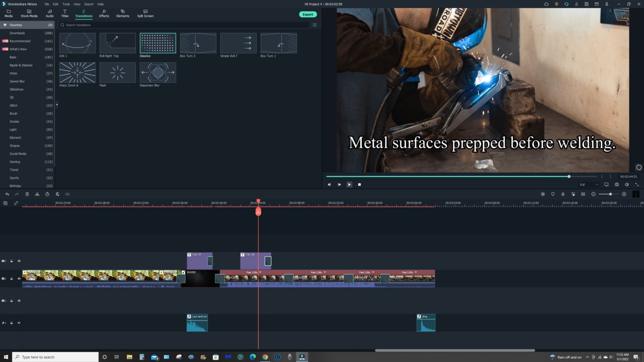Hide video track 3 with eye icon
Viewport: 644px width, 362px height.
[19, 261]
